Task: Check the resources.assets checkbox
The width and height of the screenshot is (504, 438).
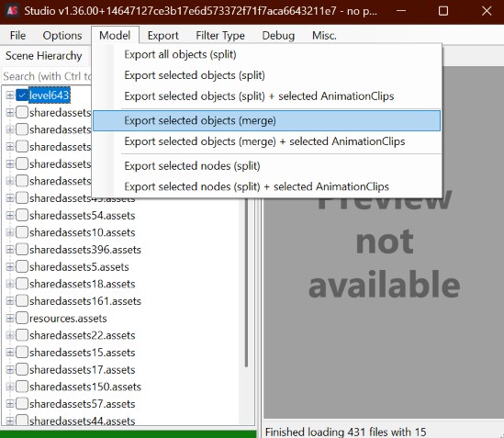Action: pyautogui.click(x=22, y=318)
